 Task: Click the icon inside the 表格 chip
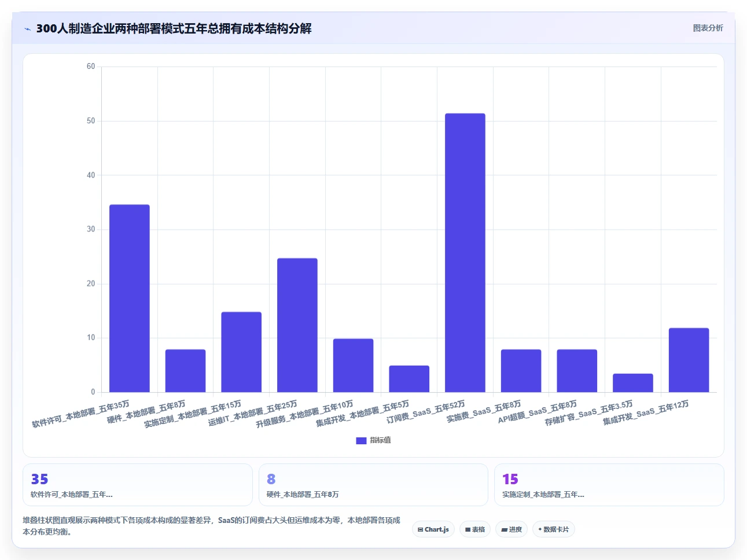(x=468, y=530)
